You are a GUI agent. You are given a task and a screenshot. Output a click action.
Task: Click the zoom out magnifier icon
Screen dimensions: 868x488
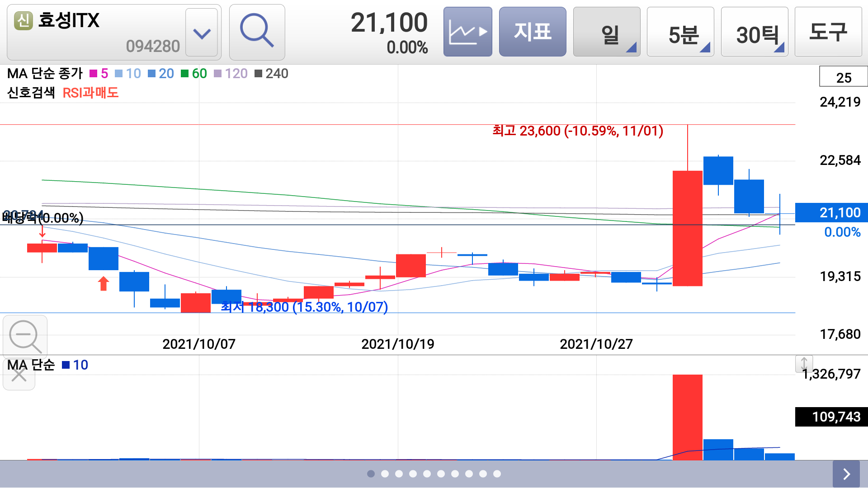pyautogui.click(x=25, y=336)
